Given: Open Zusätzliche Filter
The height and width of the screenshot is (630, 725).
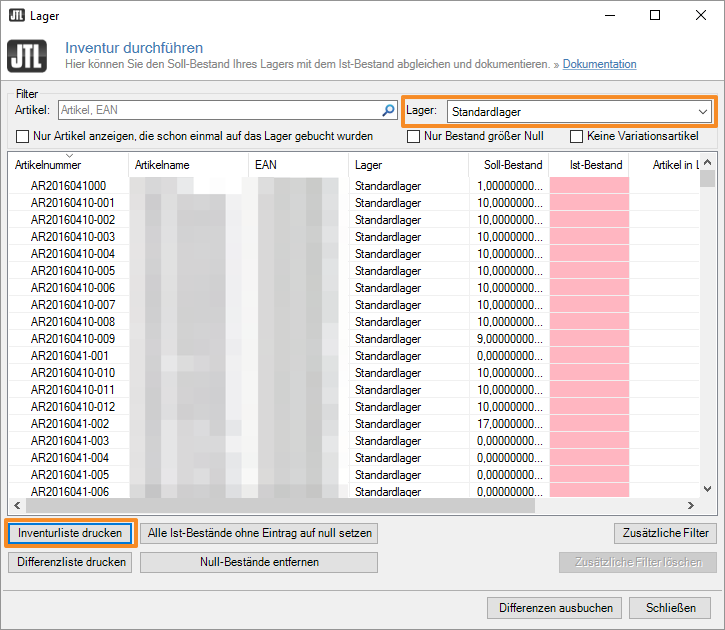Looking at the screenshot, I should [x=665, y=533].
